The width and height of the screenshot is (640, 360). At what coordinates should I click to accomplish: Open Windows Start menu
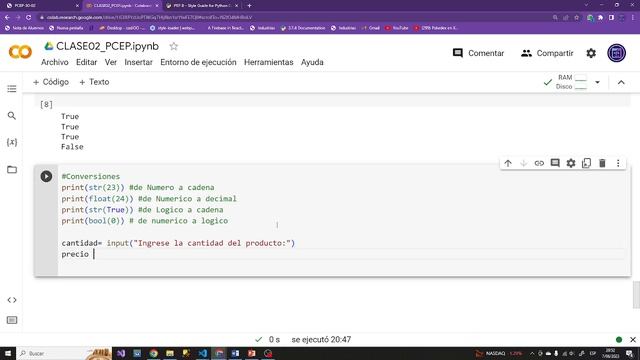(x=8, y=353)
